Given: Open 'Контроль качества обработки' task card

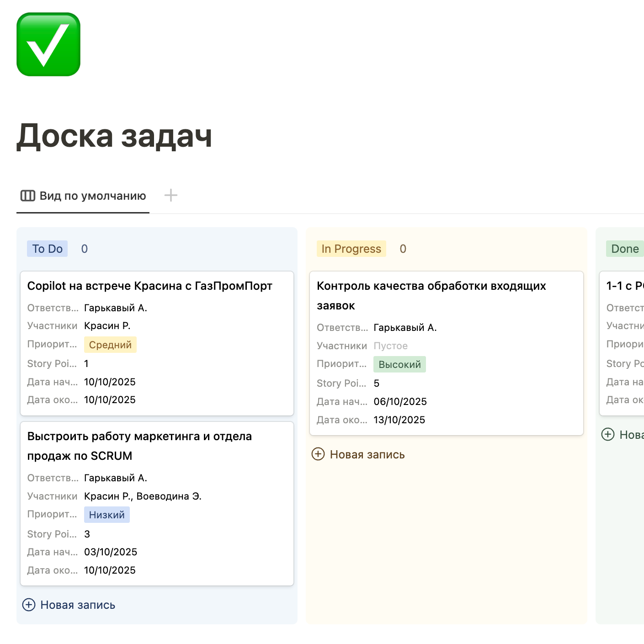Looking at the screenshot, I should pyautogui.click(x=431, y=295).
